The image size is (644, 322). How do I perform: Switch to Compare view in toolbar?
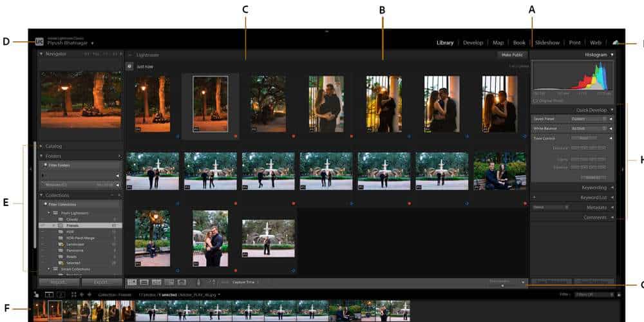pos(156,282)
